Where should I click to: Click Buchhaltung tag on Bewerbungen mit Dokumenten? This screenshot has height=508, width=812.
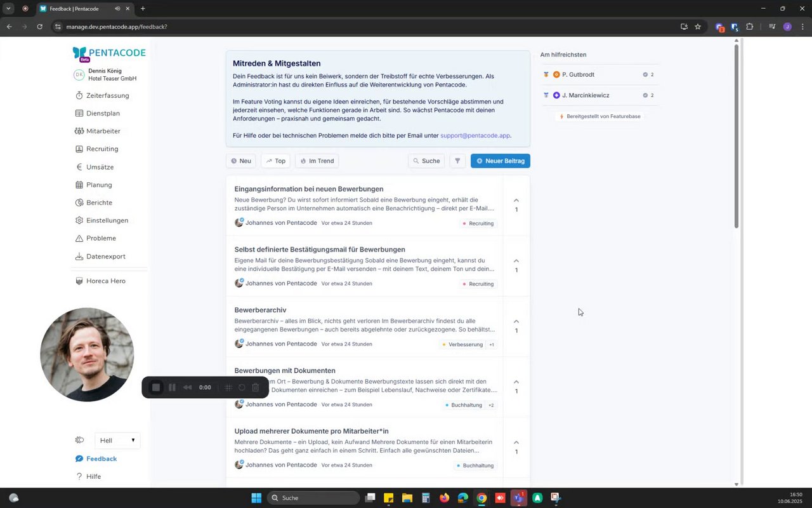coord(464,405)
